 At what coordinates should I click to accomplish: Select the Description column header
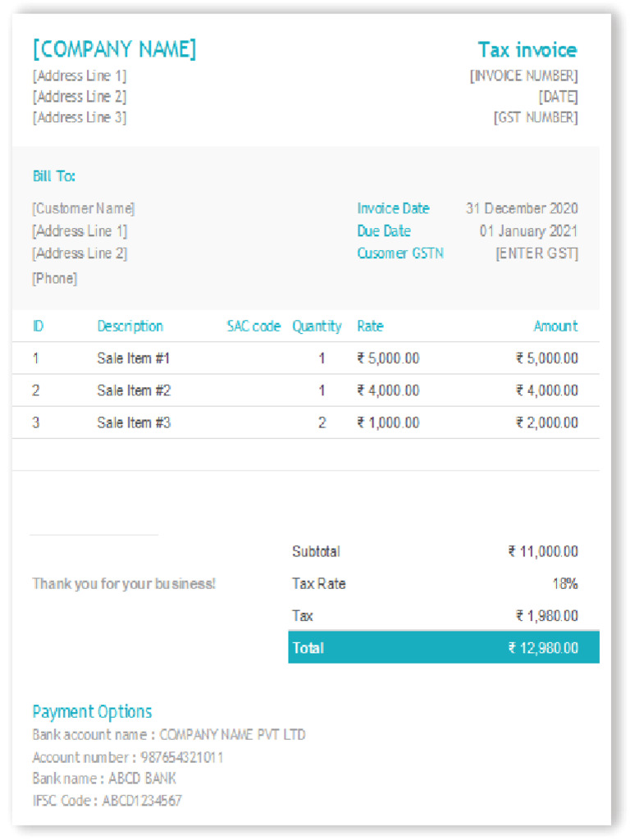click(x=130, y=326)
